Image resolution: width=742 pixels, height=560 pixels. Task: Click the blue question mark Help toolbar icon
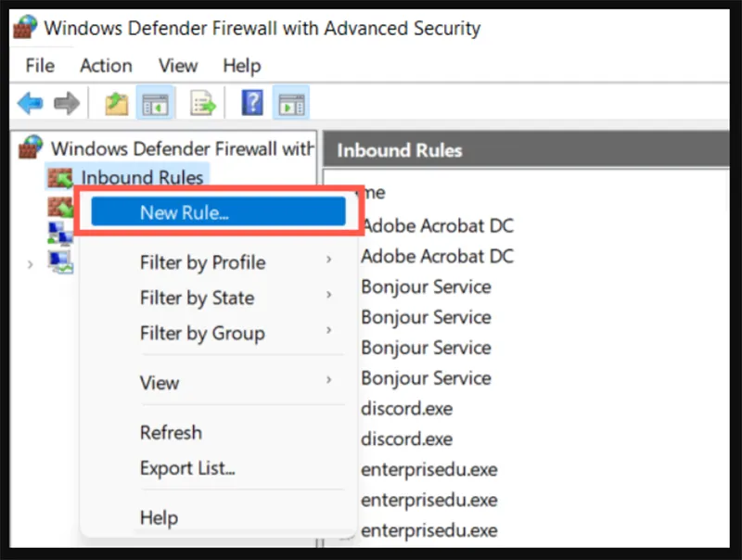click(x=252, y=103)
